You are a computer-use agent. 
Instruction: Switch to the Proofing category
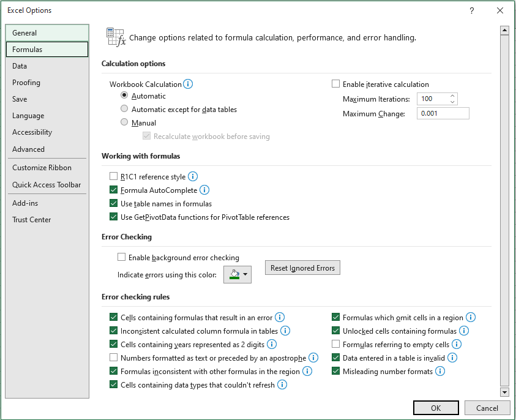point(47,82)
